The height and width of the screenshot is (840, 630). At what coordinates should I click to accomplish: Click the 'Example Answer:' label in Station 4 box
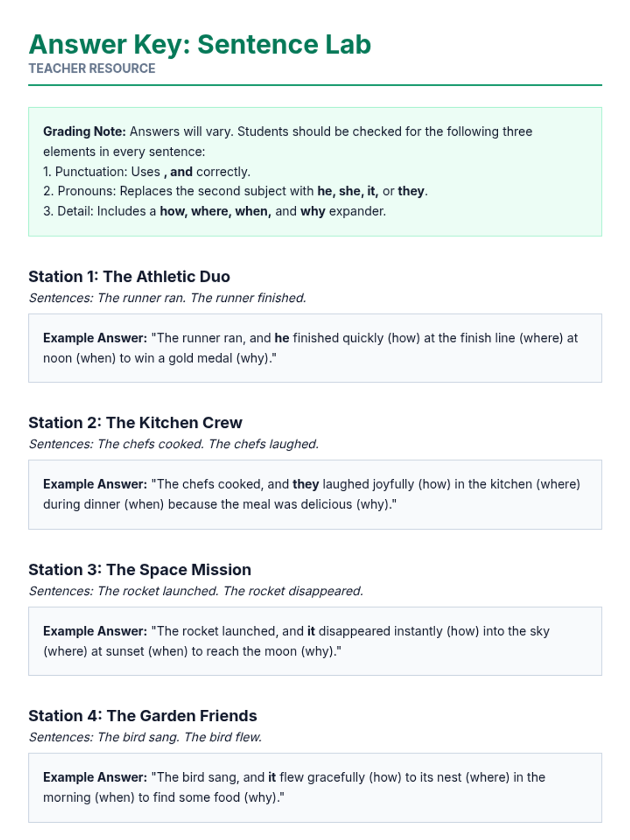click(x=95, y=777)
